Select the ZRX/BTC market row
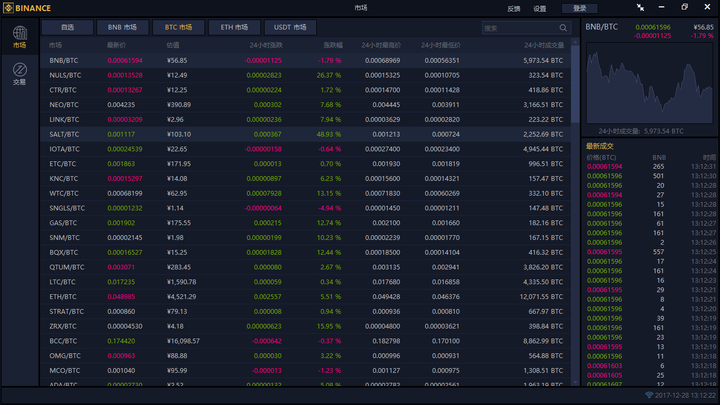 (x=306, y=326)
